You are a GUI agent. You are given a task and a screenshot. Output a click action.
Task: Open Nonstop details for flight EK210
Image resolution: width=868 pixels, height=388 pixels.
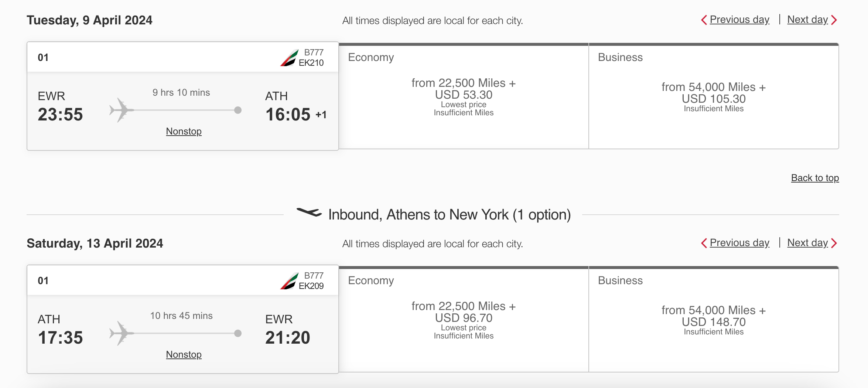pos(184,131)
